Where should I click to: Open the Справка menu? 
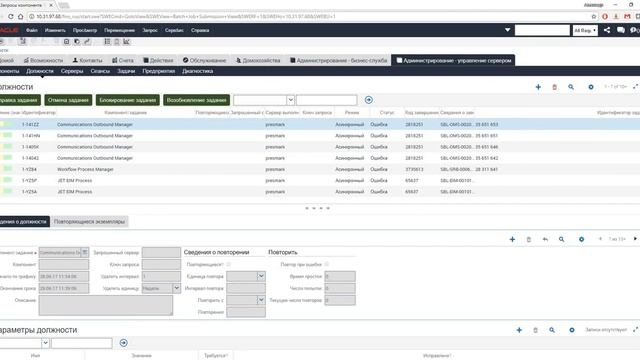click(200, 30)
